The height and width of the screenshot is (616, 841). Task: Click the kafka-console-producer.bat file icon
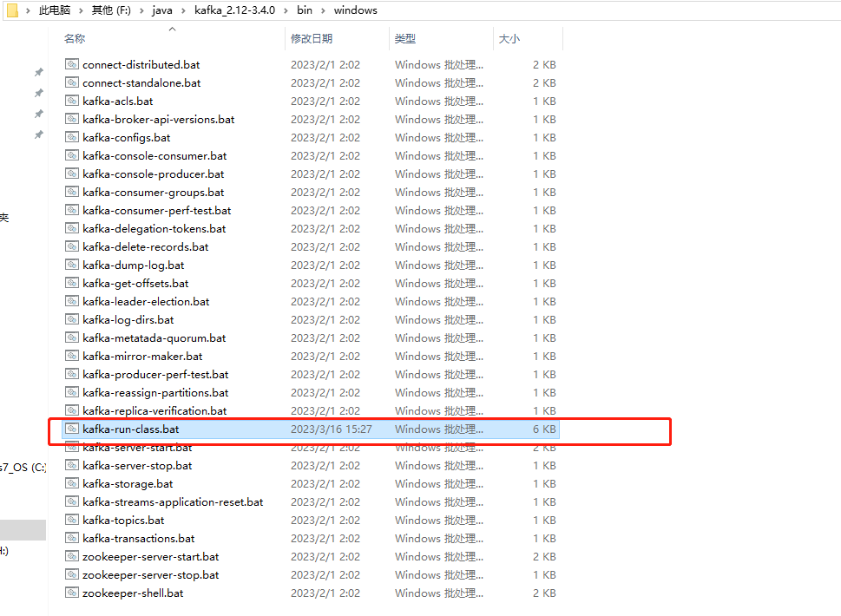click(x=72, y=174)
